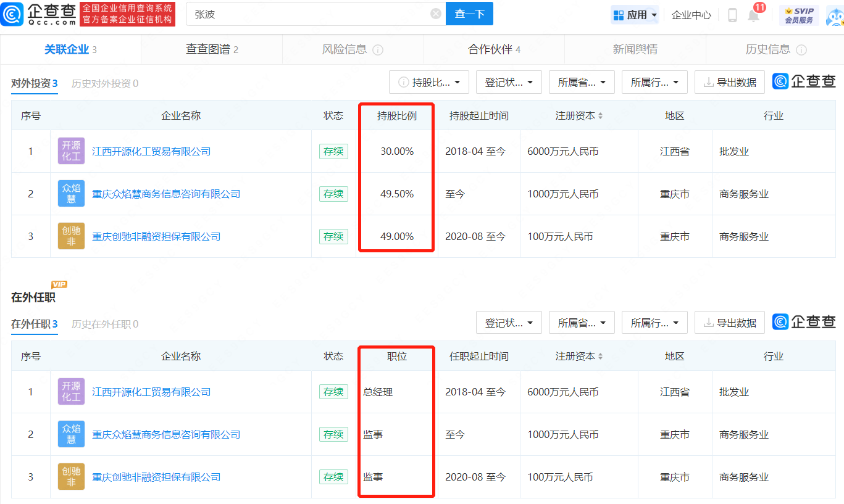
Task: Open 登记状... filter in 对外投资 section
Action: pyautogui.click(x=509, y=82)
